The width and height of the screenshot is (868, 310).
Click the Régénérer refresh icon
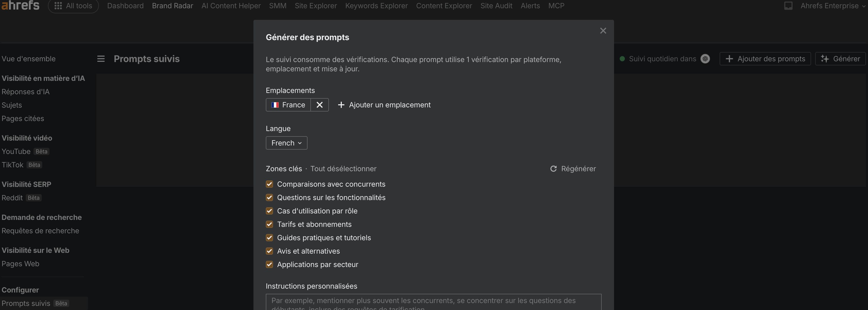[553, 168]
